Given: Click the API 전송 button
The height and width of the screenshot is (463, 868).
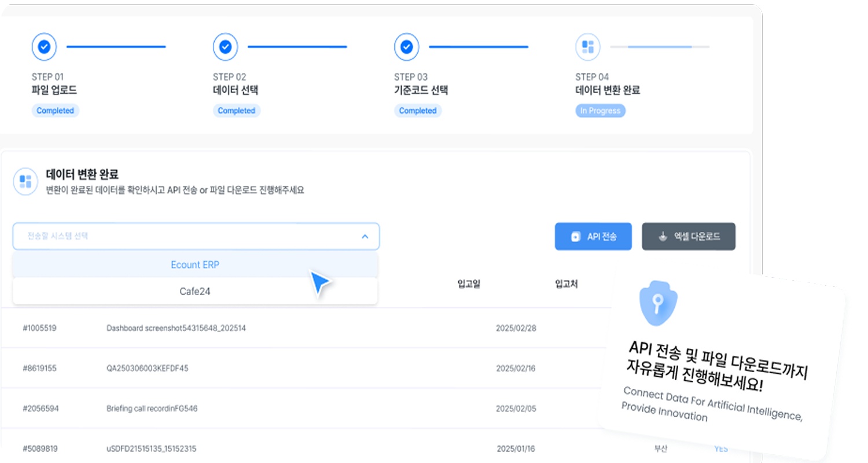Looking at the screenshot, I should [x=593, y=237].
